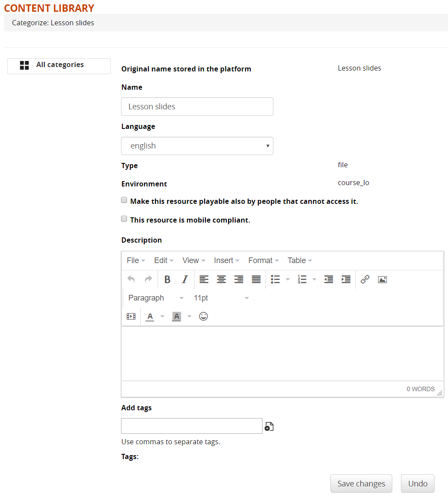
Task: Open the 11pt font size dropdown
Action: tap(221, 298)
